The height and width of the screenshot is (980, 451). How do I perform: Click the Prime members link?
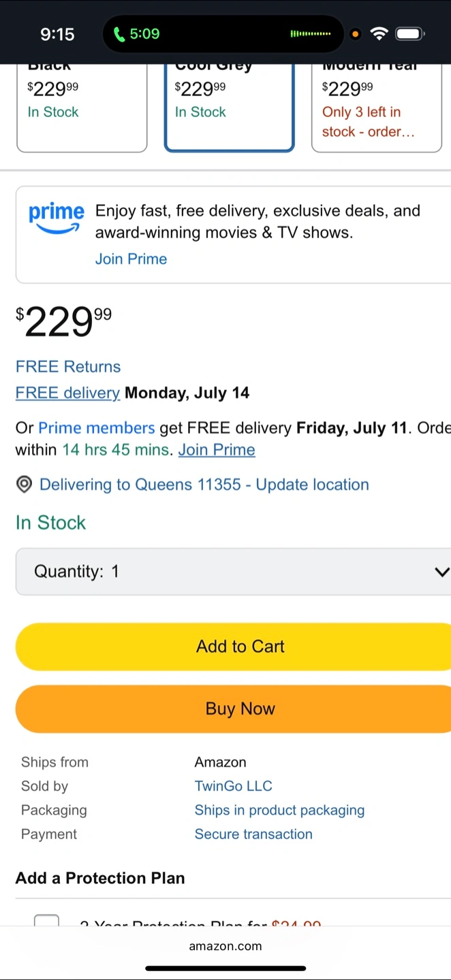coord(96,428)
